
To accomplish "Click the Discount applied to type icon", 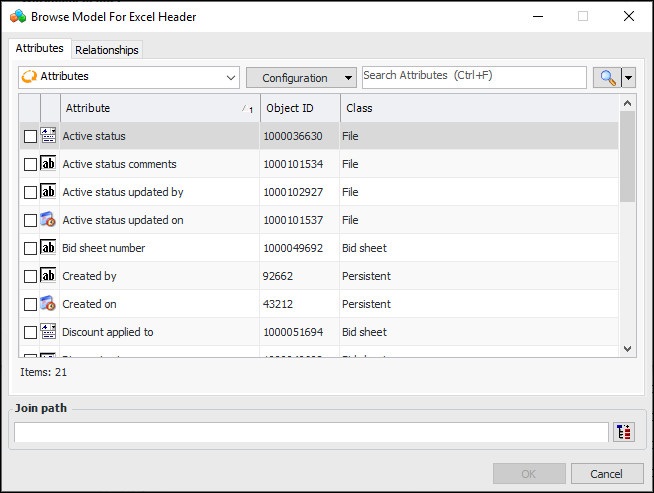I will click(48, 332).
